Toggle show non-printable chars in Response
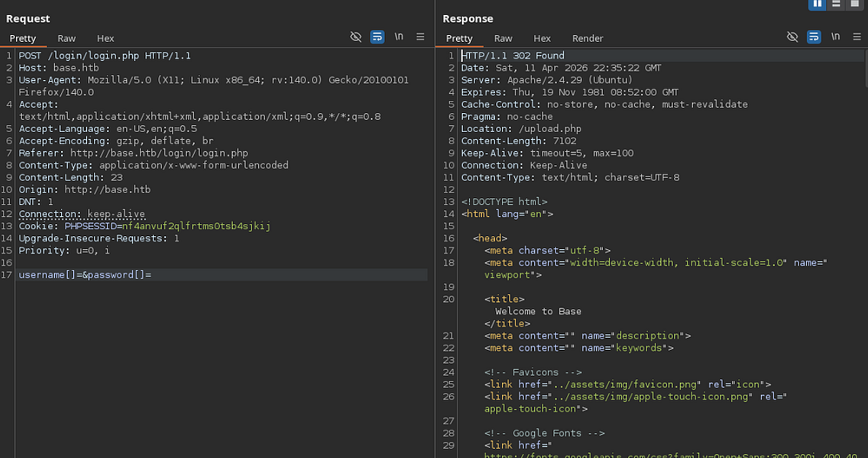Image resolution: width=868 pixels, height=458 pixels. pyautogui.click(x=835, y=36)
